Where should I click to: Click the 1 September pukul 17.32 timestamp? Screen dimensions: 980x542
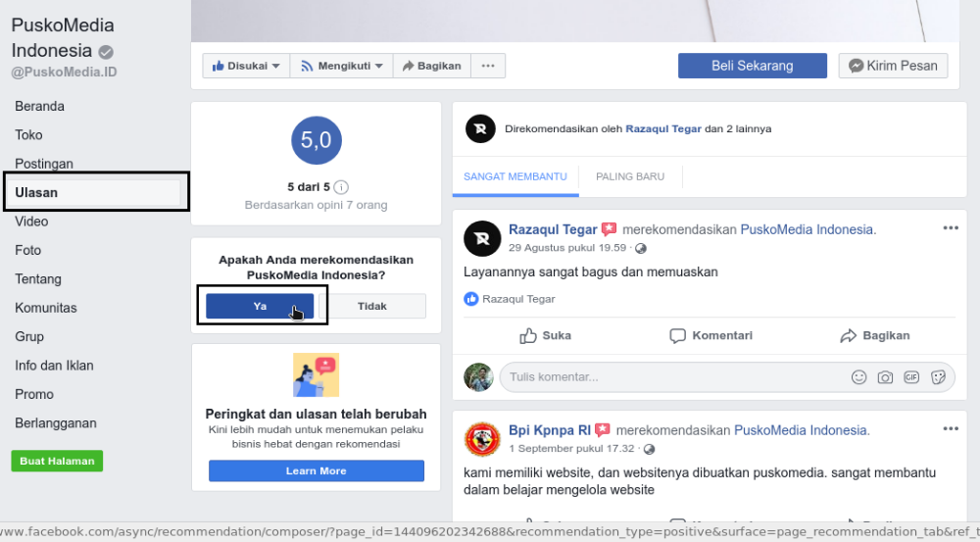[x=574, y=448]
